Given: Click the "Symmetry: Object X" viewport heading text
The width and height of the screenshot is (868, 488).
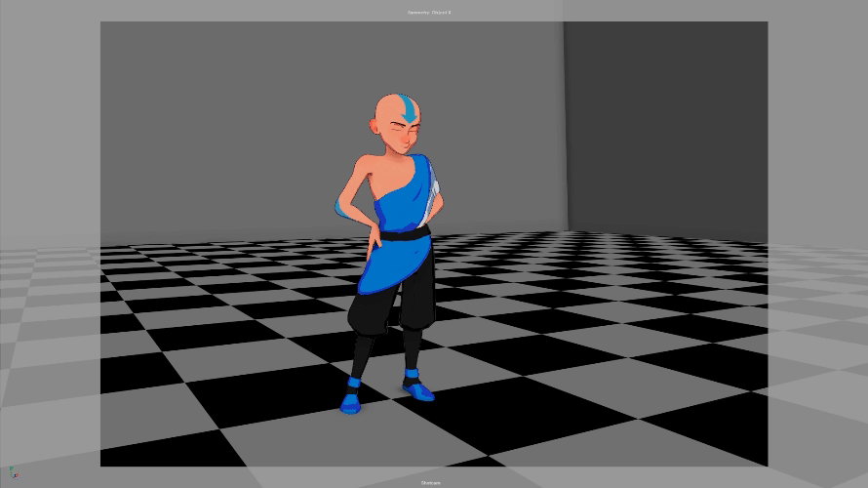Looking at the screenshot, I should [429, 12].
